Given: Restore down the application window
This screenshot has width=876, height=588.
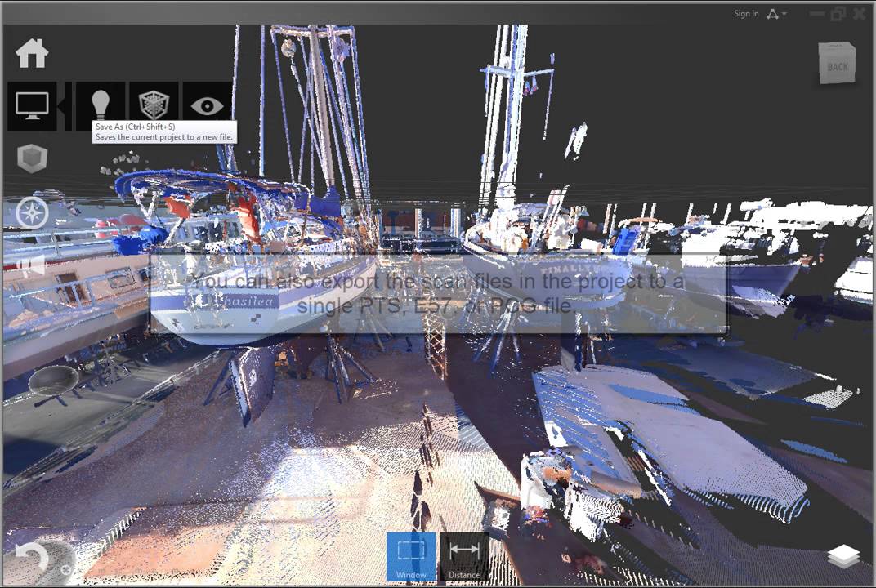Looking at the screenshot, I should pos(838,14).
